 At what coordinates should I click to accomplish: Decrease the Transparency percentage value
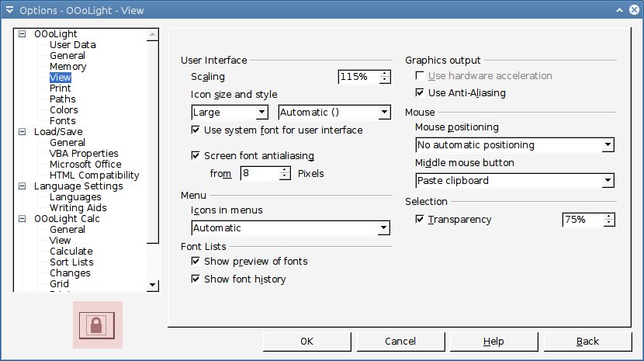[x=609, y=223]
